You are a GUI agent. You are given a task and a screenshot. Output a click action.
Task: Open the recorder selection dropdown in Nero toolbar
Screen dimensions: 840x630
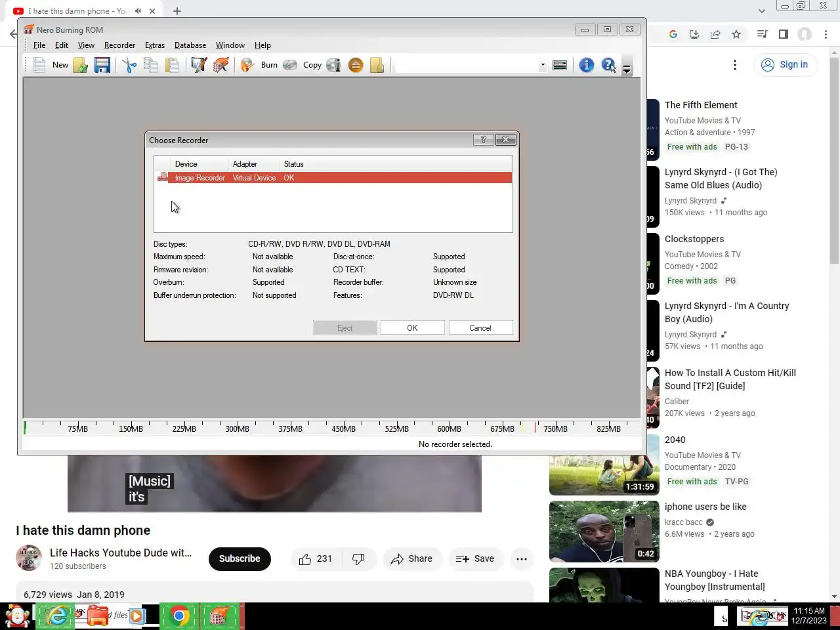click(542, 65)
